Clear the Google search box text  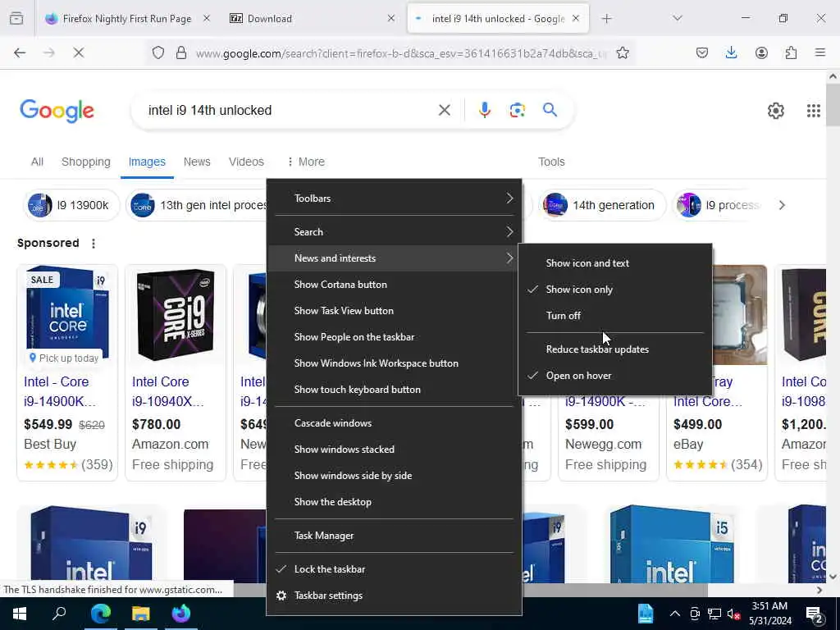pyautogui.click(x=444, y=111)
